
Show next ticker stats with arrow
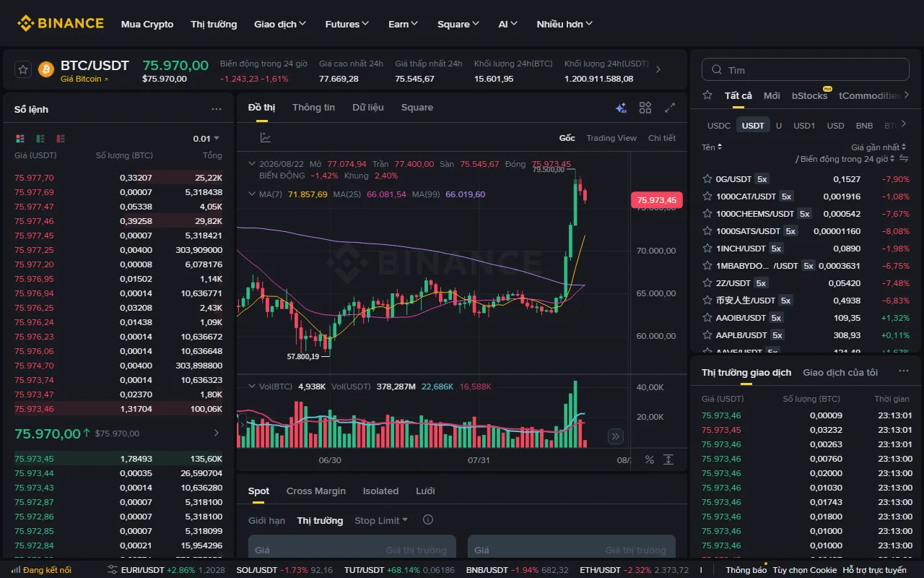click(658, 69)
